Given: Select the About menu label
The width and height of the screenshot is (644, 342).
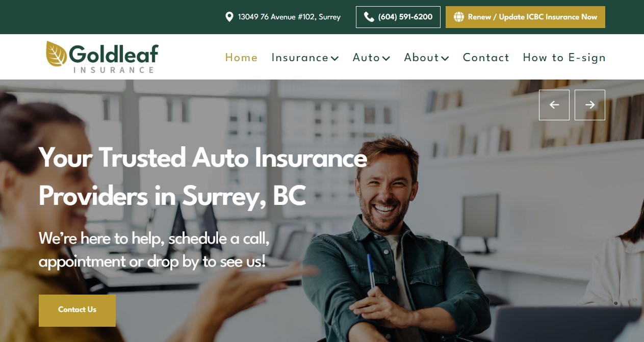Looking at the screenshot, I should pyautogui.click(x=422, y=58).
